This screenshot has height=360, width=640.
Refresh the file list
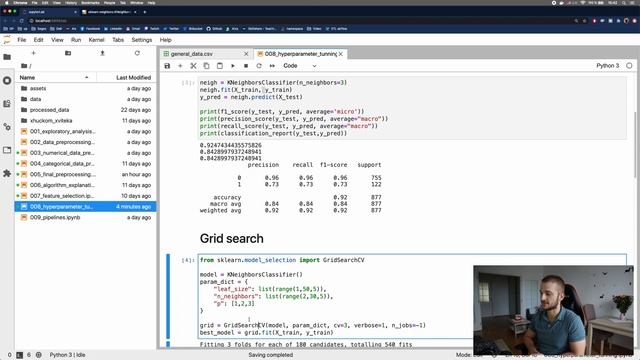click(x=137, y=53)
